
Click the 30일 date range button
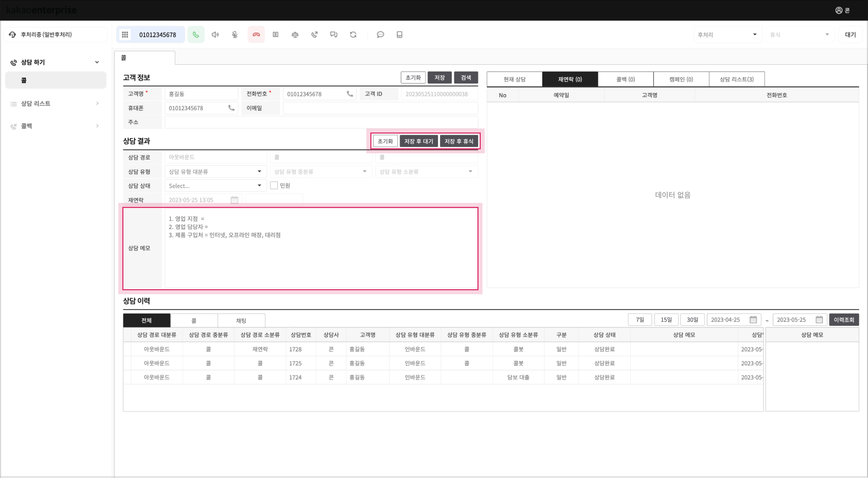coord(692,320)
